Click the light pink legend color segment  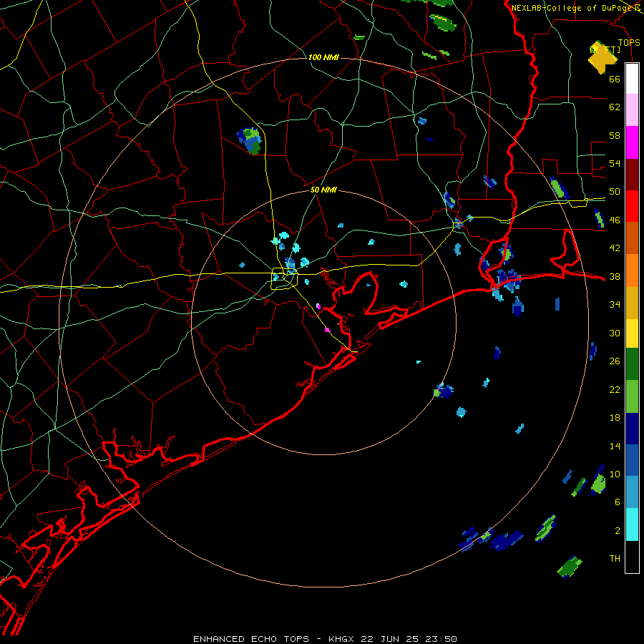pyautogui.click(x=632, y=110)
